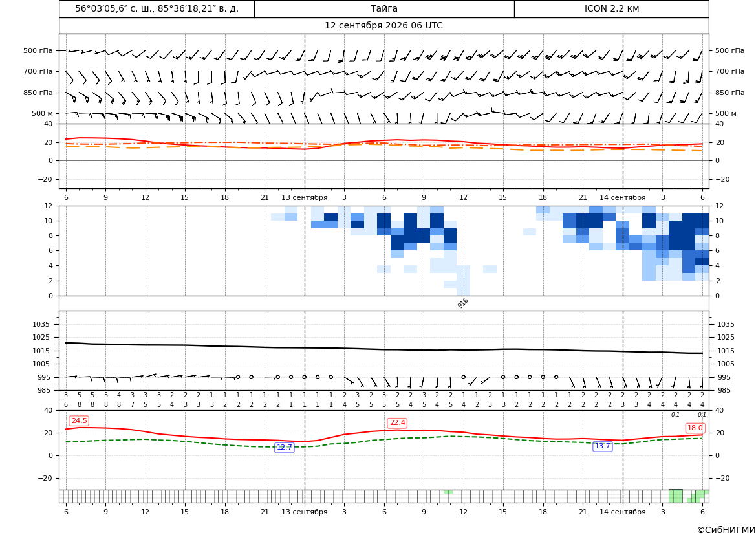This screenshot has height=535, width=756.
Task: Click the left 500 гПа level label
Action: [38, 50]
